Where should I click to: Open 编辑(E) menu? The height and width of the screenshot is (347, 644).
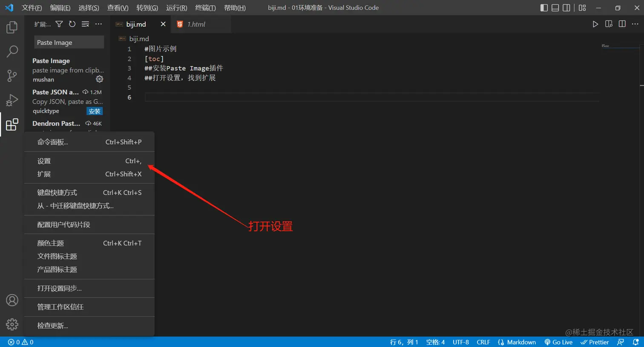[60, 8]
